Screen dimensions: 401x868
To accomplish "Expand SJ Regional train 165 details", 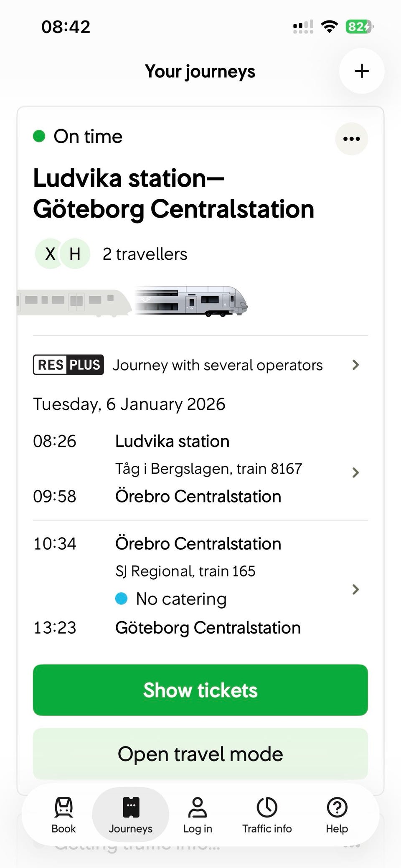I will point(355,589).
